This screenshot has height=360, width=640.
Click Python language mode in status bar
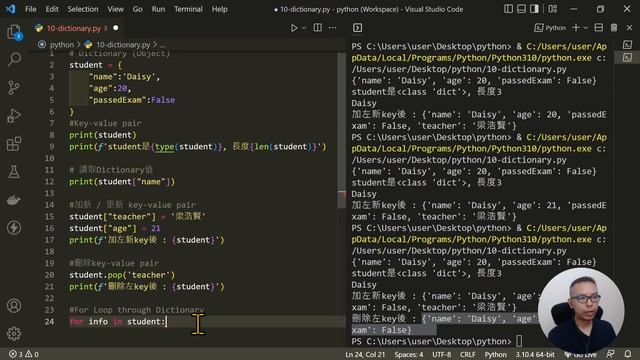(x=496, y=354)
